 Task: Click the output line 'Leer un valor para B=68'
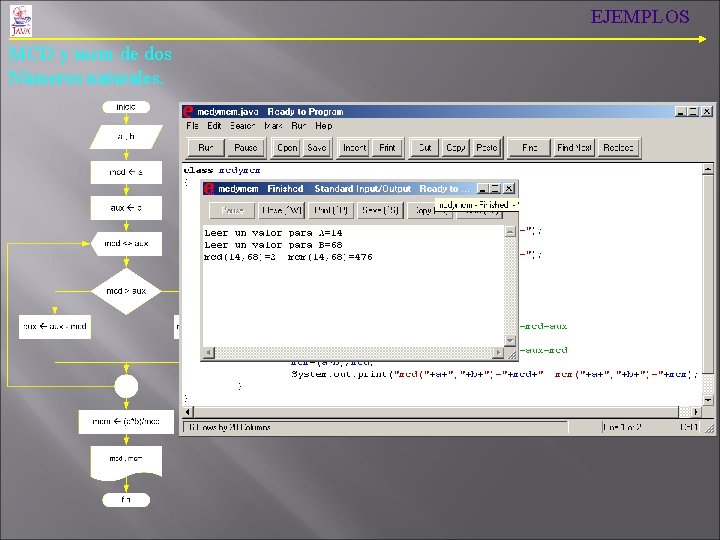273,245
